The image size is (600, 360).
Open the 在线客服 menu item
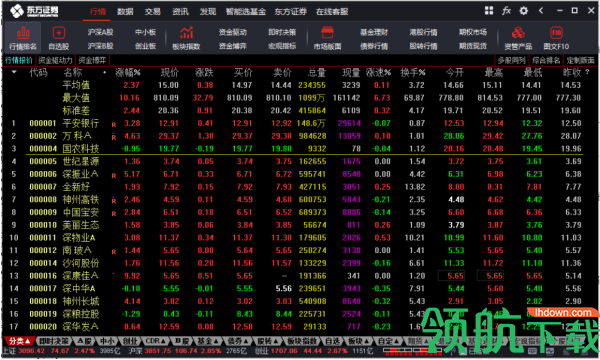point(332,11)
